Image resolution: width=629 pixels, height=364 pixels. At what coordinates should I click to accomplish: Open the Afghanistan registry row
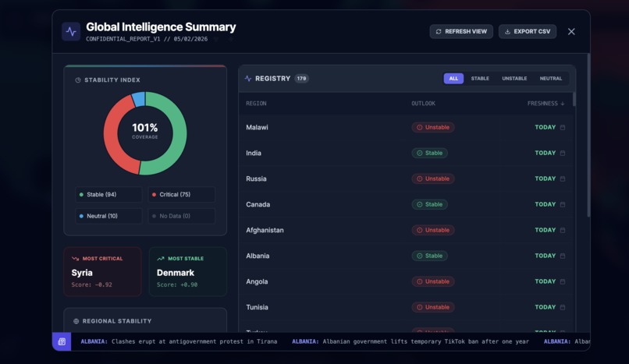406,230
